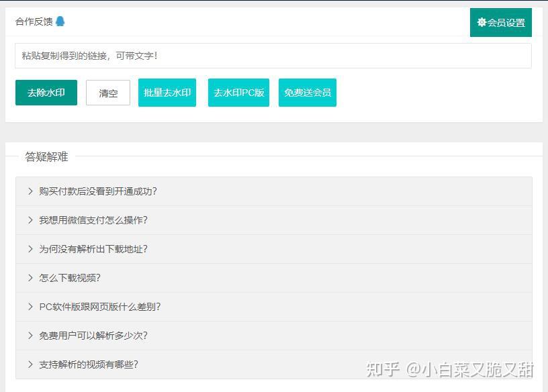Click the 清空 button

[x=108, y=93]
